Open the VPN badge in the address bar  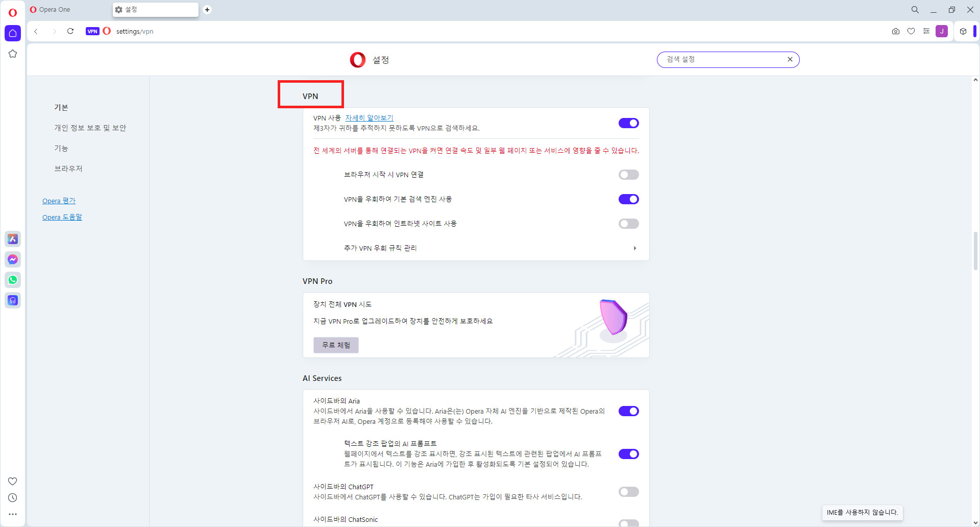(x=92, y=31)
